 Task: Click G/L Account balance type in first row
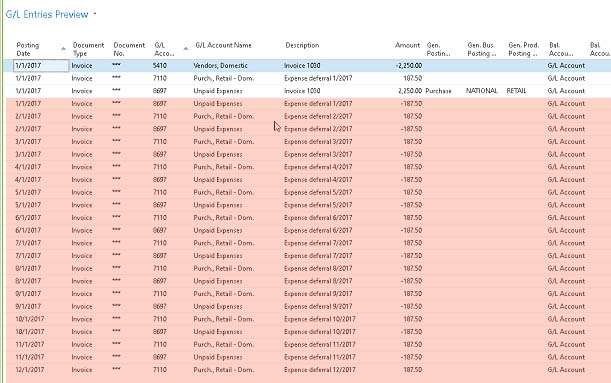[566, 65]
